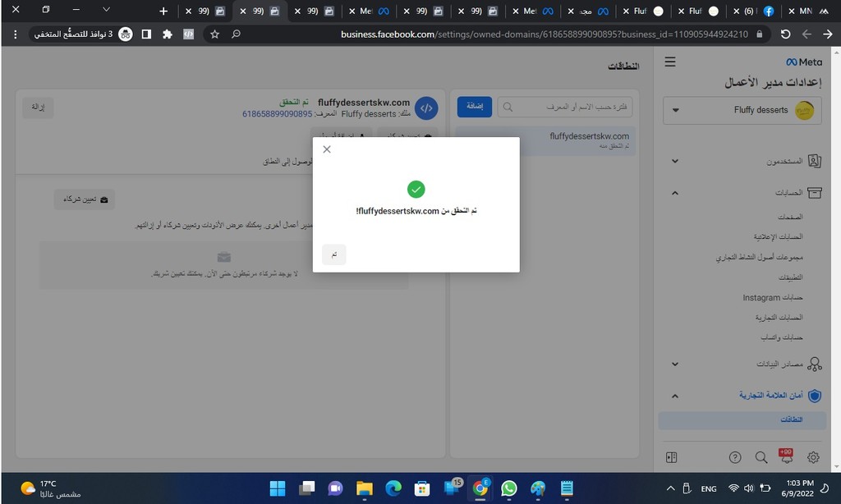Click the blue إضافة (Add) button
The height and width of the screenshot is (504, 841).
click(x=474, y=107)
